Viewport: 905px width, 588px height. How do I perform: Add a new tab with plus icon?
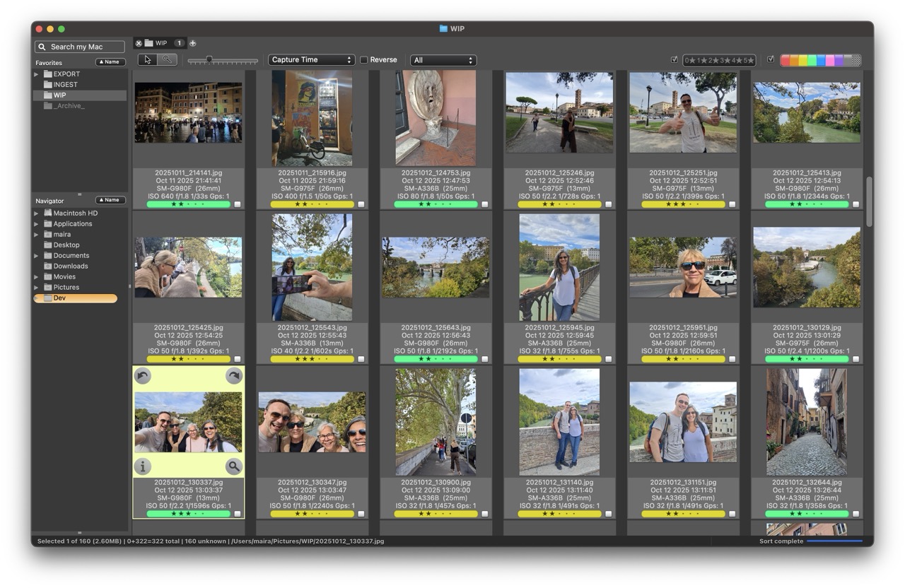pyautogui.click(x=192, y=43)
